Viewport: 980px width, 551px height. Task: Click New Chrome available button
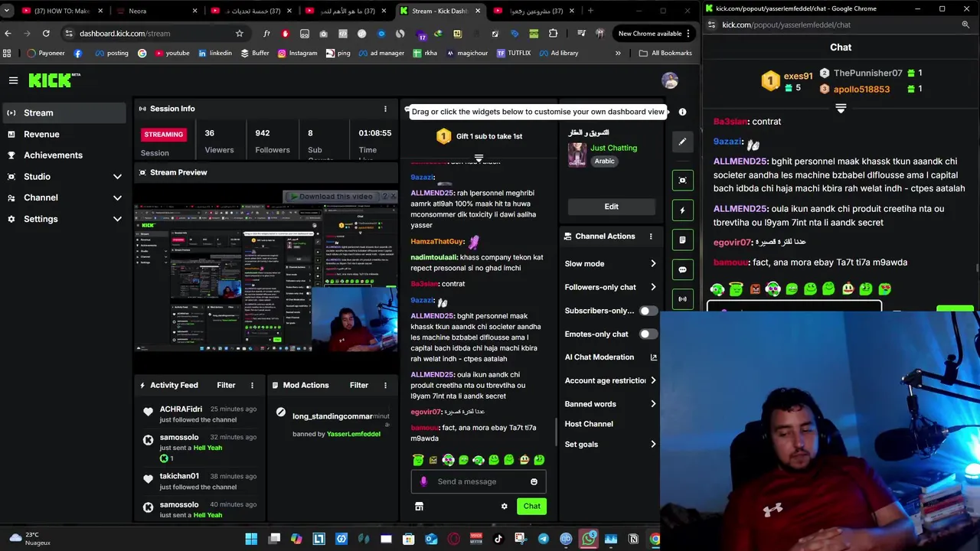point(655,34)
